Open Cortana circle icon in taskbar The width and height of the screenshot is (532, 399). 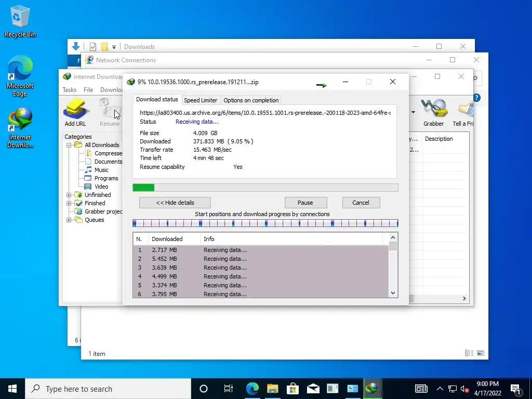coord(203,389)
